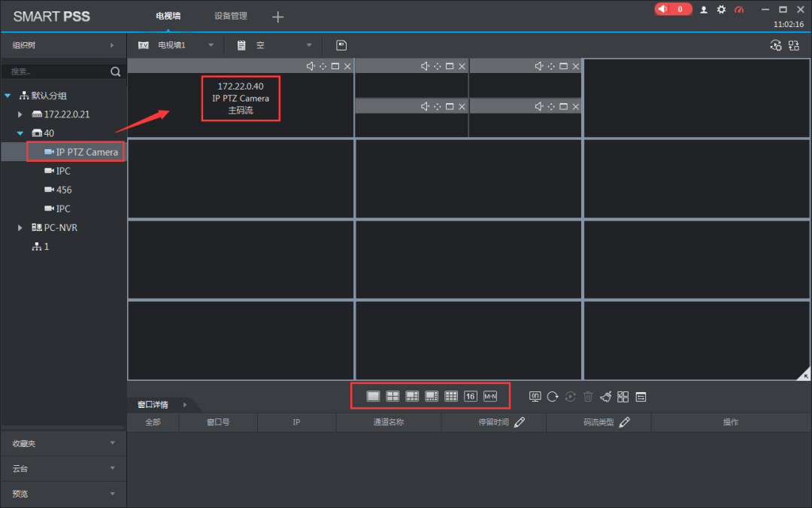Open the 电视墙1 dropdown
The width and height of the screenshot is (812, 508).
click(211, 45)
